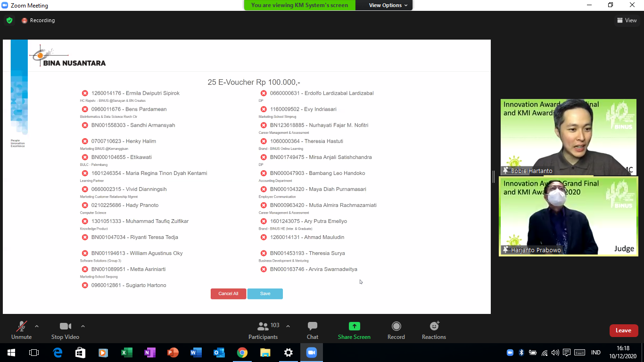Click X icon beside Mutia Almira Rachmazamiati
Screen dimensions: 644x362
coord(264,206)
